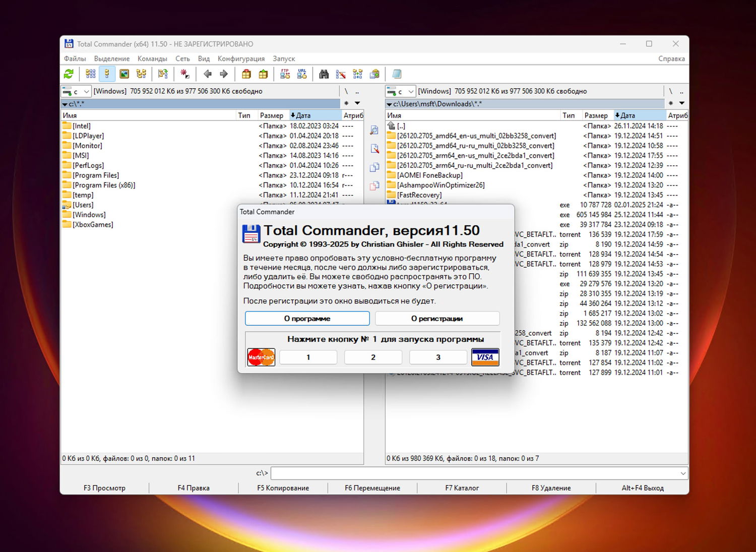Go forward with the right arrow icon

point(224,74)
